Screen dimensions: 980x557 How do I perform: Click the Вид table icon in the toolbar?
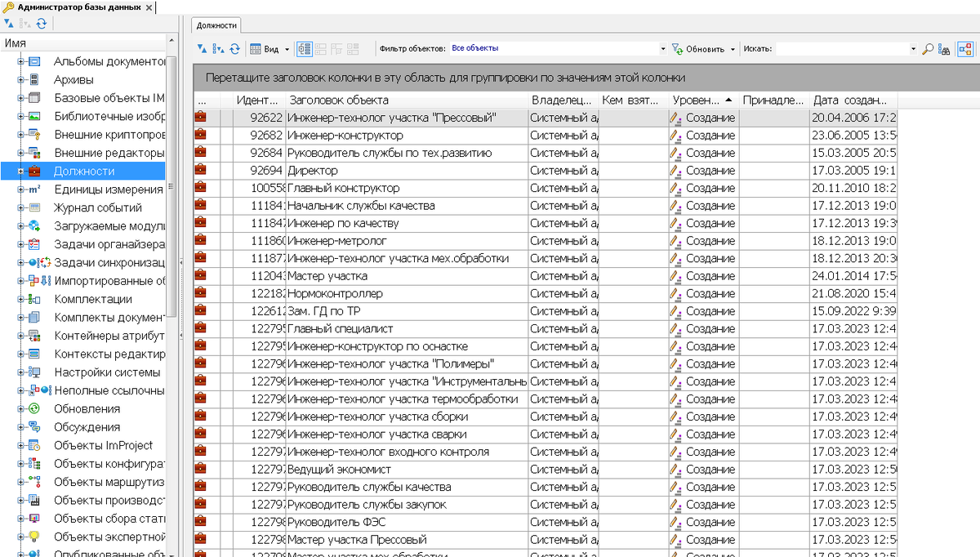pos(256,49)
